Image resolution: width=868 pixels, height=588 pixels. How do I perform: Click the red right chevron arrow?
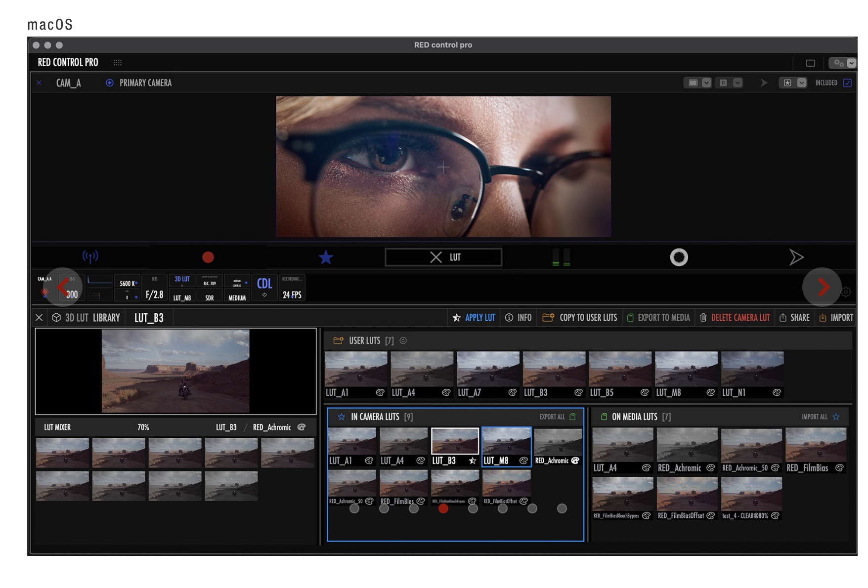click(x=823, y=287)
